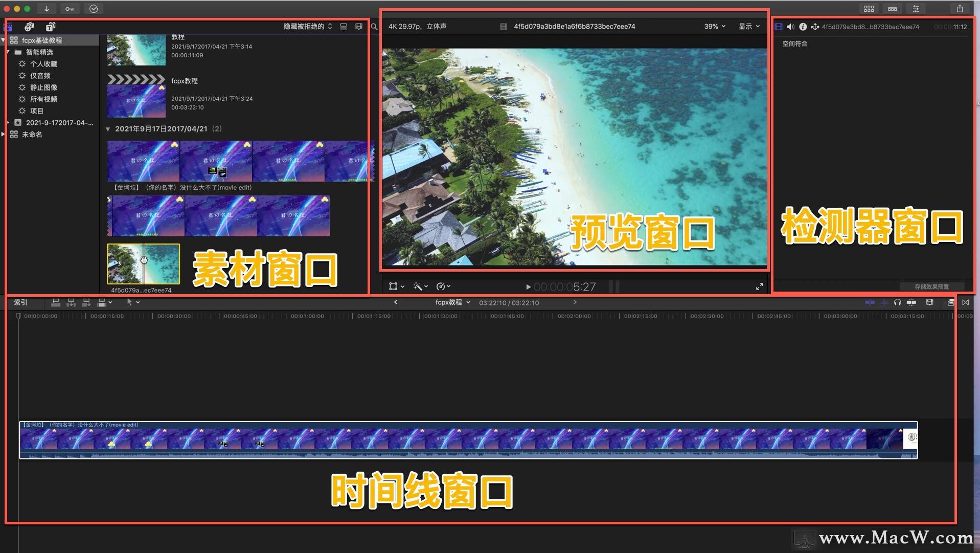
Task: Click the 空间符合 inspector section
Action: pos(795,44)
